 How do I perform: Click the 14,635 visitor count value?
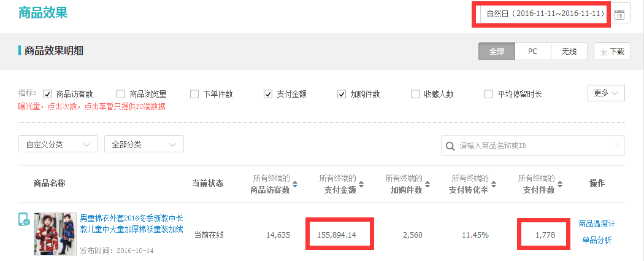click(278, 235)
